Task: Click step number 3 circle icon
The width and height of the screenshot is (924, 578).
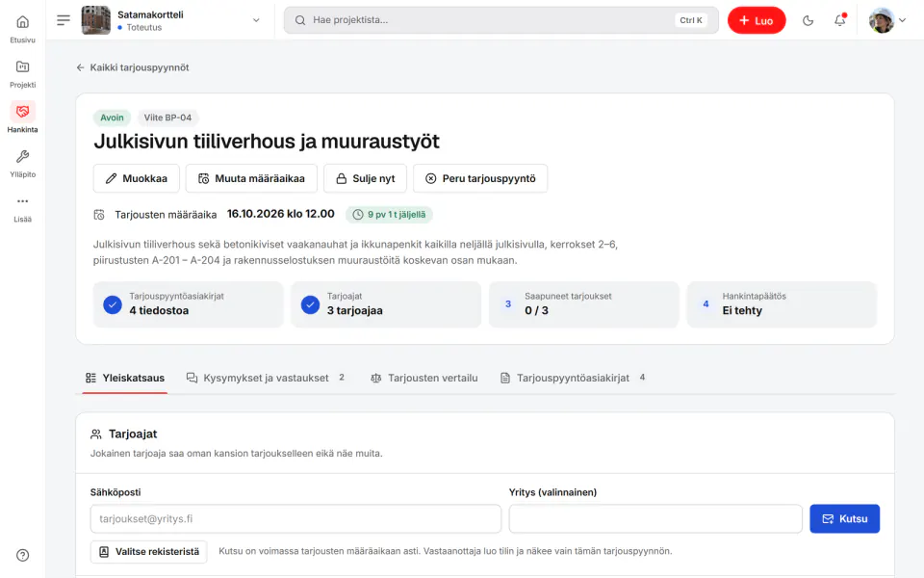Action: pyautogui.click(x=508, y=304)
